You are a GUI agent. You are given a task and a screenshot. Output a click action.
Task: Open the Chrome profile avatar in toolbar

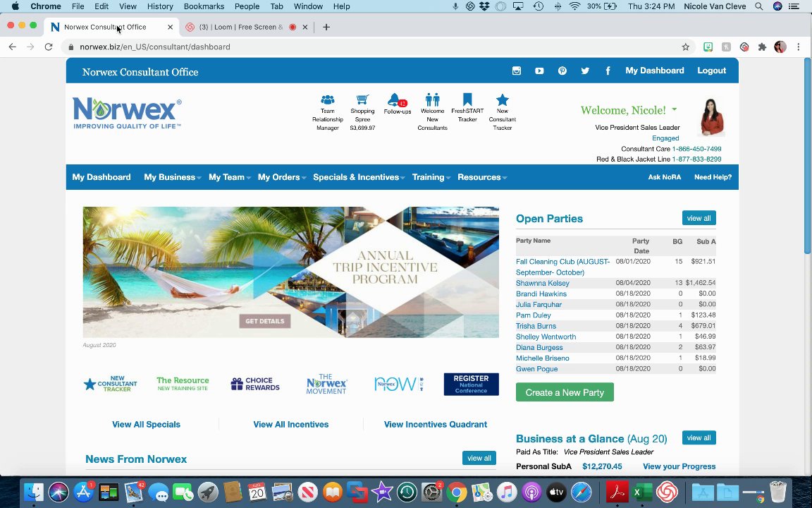coord(780,47)
